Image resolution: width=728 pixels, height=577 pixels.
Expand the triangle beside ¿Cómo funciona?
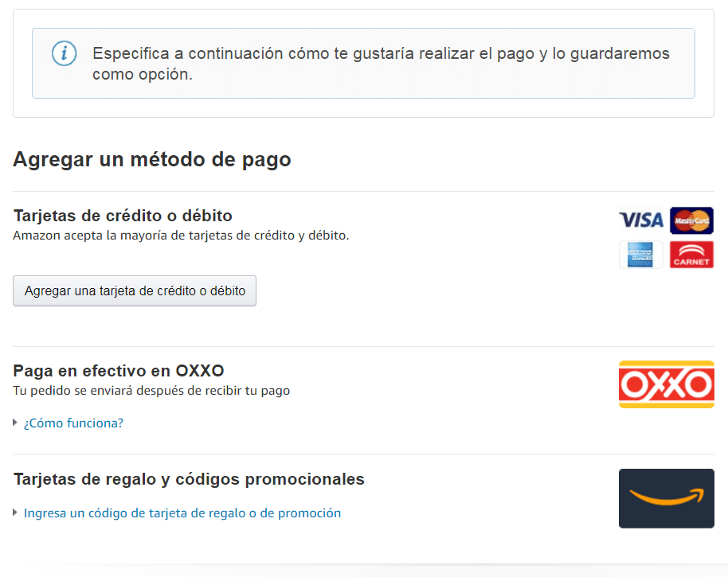tap(15, 423)
